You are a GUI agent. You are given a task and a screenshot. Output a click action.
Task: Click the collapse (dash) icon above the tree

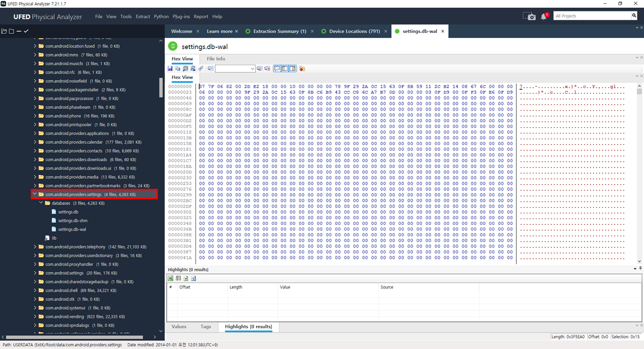pos(19,31)
